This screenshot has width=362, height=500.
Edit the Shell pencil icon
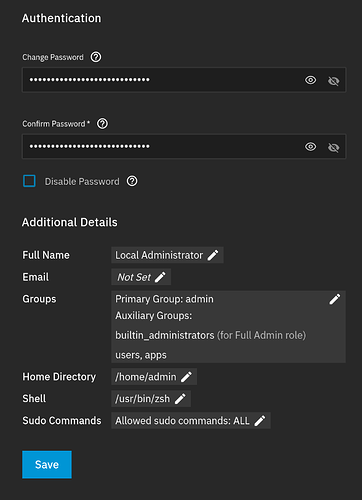[180, 399]
